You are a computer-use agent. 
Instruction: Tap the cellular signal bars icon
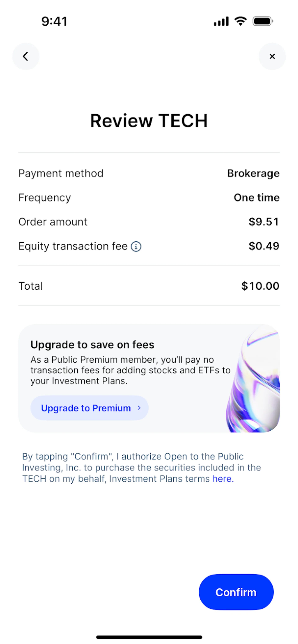pyautogui.click(x=221, y=21)
